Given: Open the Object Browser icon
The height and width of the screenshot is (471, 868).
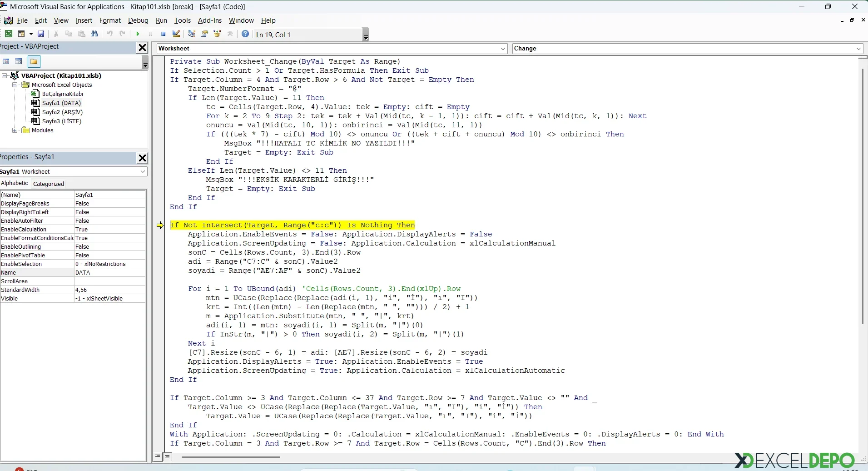Looking at the screenshot, I should [x=217, y=34].
